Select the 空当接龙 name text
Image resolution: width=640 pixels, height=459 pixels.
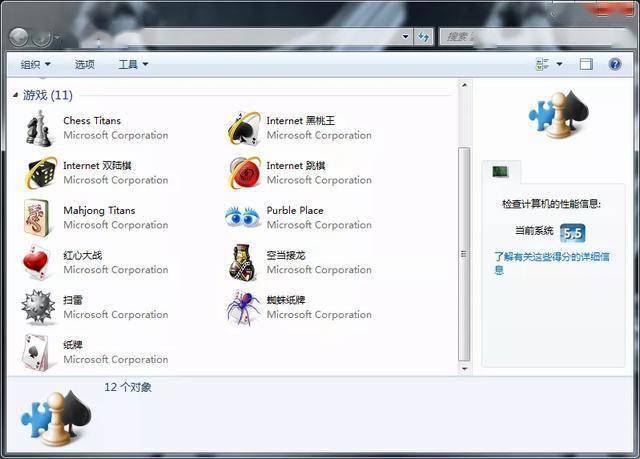click(x=286, y=255)
